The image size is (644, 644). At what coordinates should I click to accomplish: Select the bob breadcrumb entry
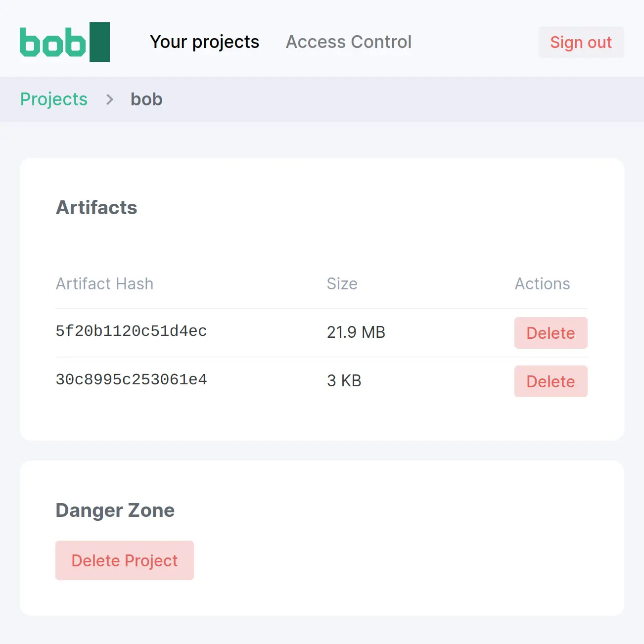coord(146,99)
